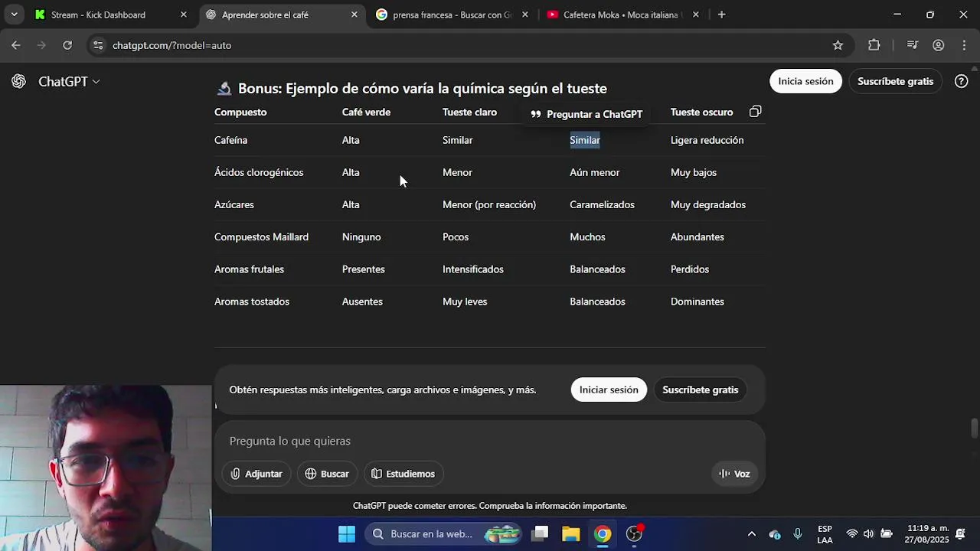Viewport: 980px width, 551px height.
Task: Focus the Pregunta lo que quieras input
Action: click(490, 441)
